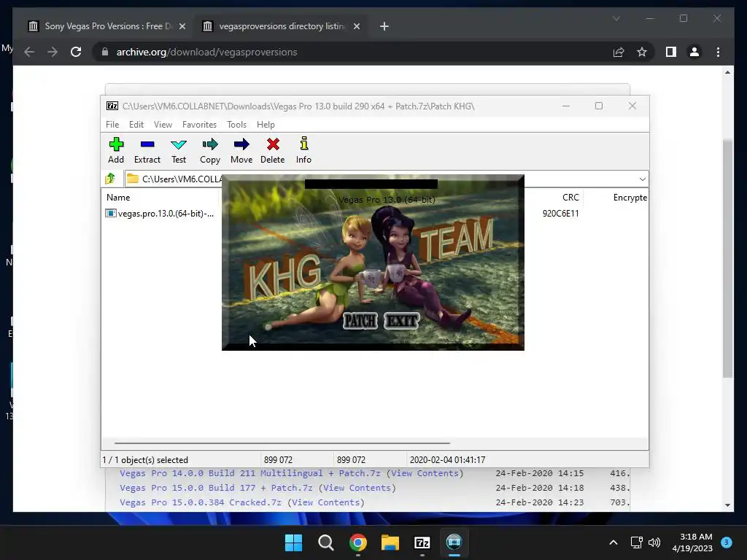This screenshot has width=747, height=560.
Task: Close the Sony Vegas Pro Versions tab
Action: click(182, 26)
